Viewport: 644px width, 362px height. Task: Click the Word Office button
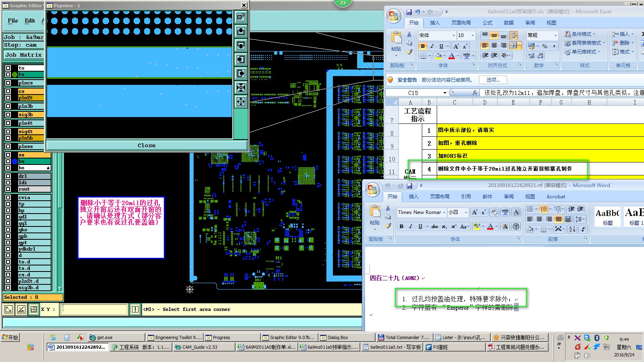click(372, 190)
